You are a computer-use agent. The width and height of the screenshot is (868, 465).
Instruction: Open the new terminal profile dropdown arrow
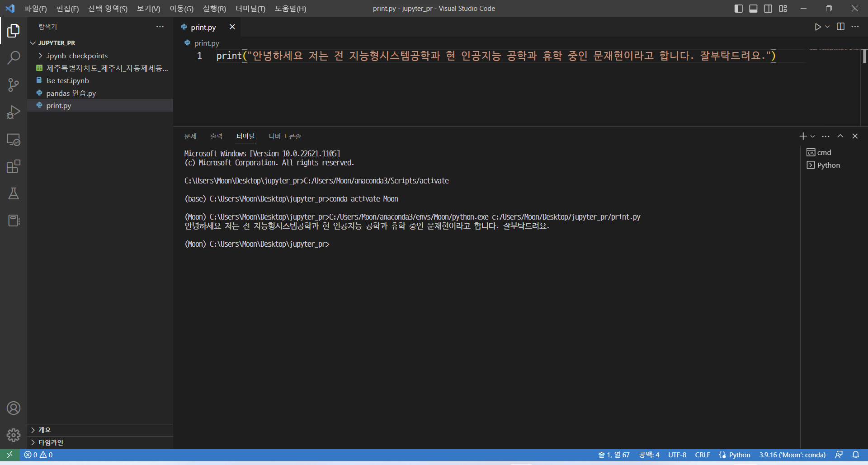point(813,136)
